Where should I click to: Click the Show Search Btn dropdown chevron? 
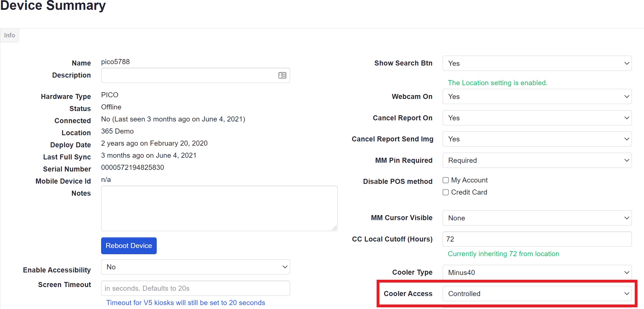(627, 63)
